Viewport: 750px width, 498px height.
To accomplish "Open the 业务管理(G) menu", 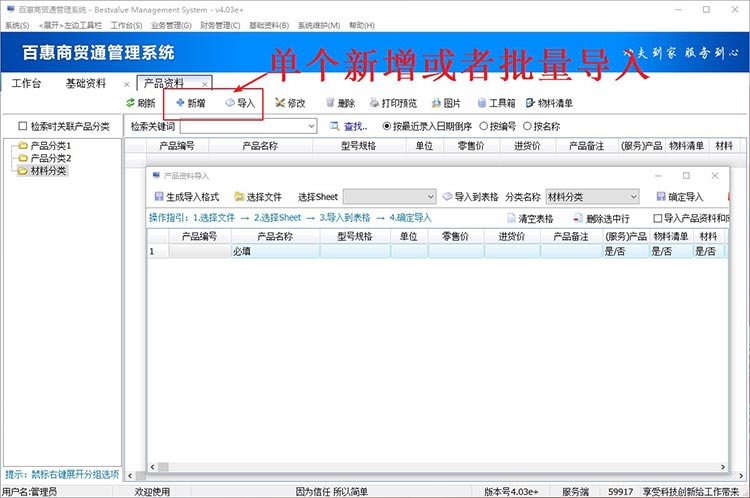I will 171,25.
